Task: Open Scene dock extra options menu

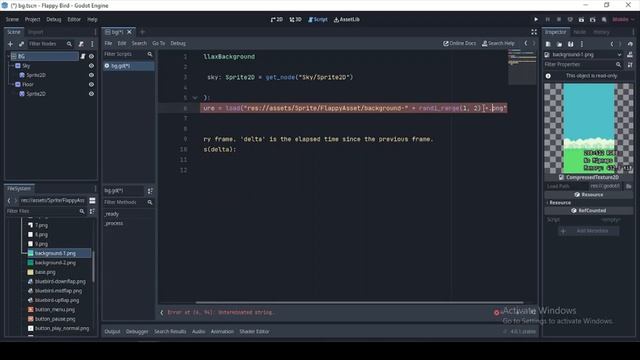Action: click(92, 44)
